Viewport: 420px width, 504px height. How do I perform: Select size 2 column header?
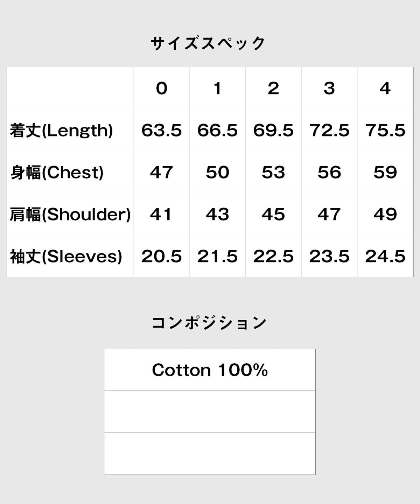[273, 88]
